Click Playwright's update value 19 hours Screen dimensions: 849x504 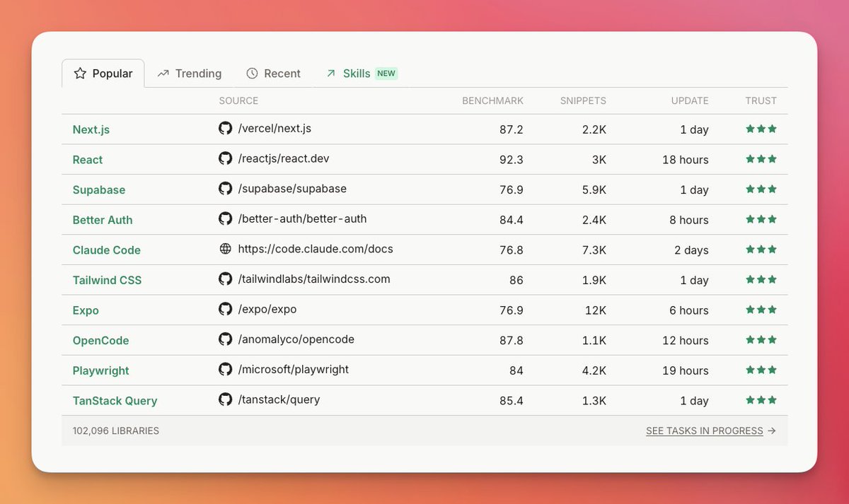[x=686, y=370]
